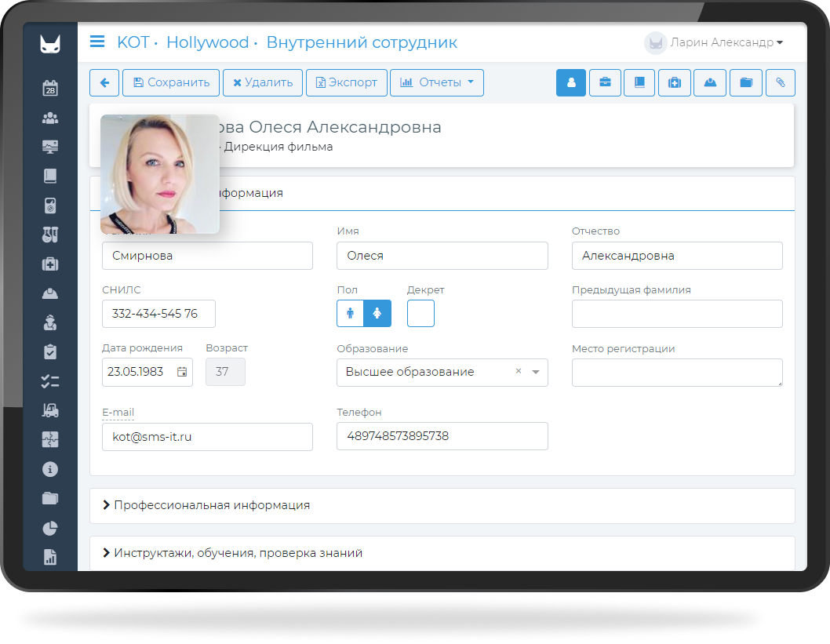
Task: Open the hard hat icon in sidebar
Action: click(50, 293)
